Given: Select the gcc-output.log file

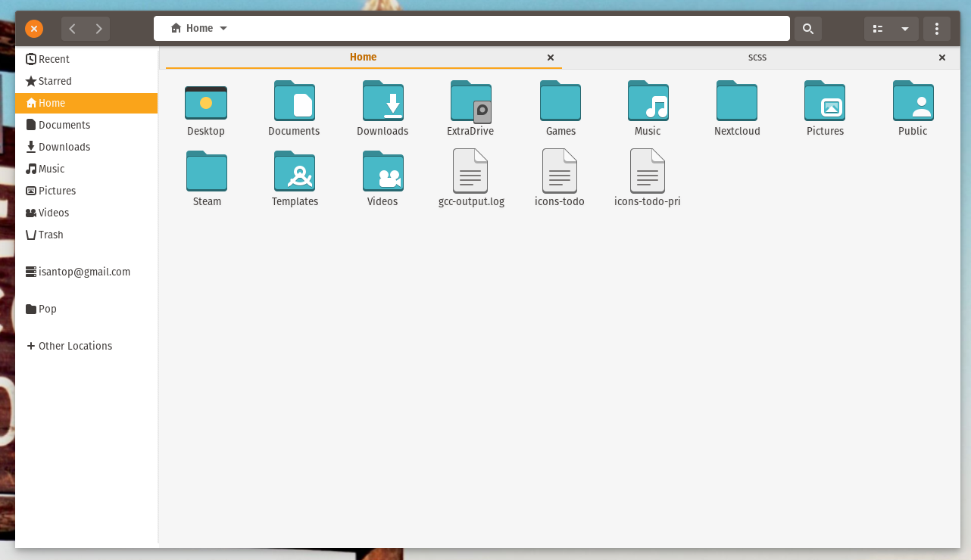Looking at the screenshot, I should pos(470,177).
